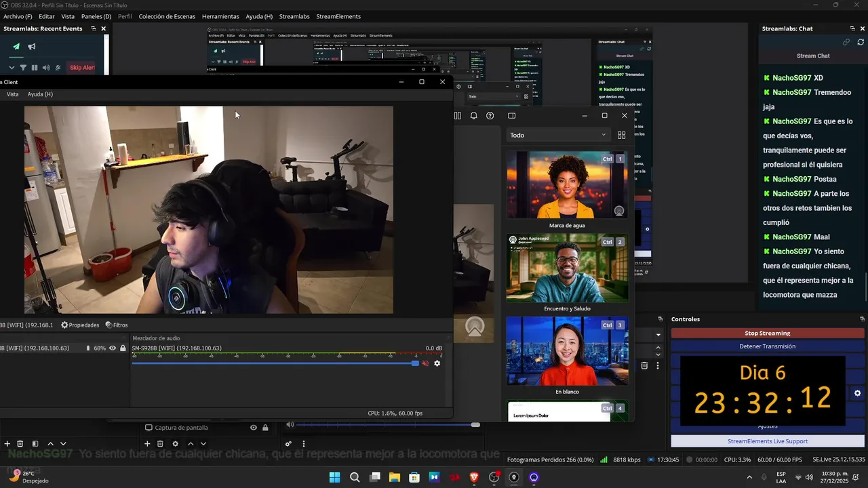Move the scene up with the arrow

point(50,444)
